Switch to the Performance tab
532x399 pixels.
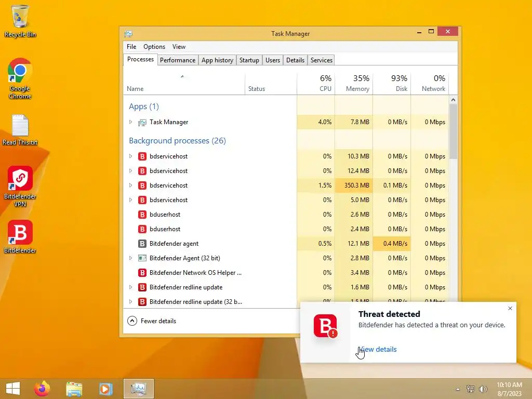[178, 60]
